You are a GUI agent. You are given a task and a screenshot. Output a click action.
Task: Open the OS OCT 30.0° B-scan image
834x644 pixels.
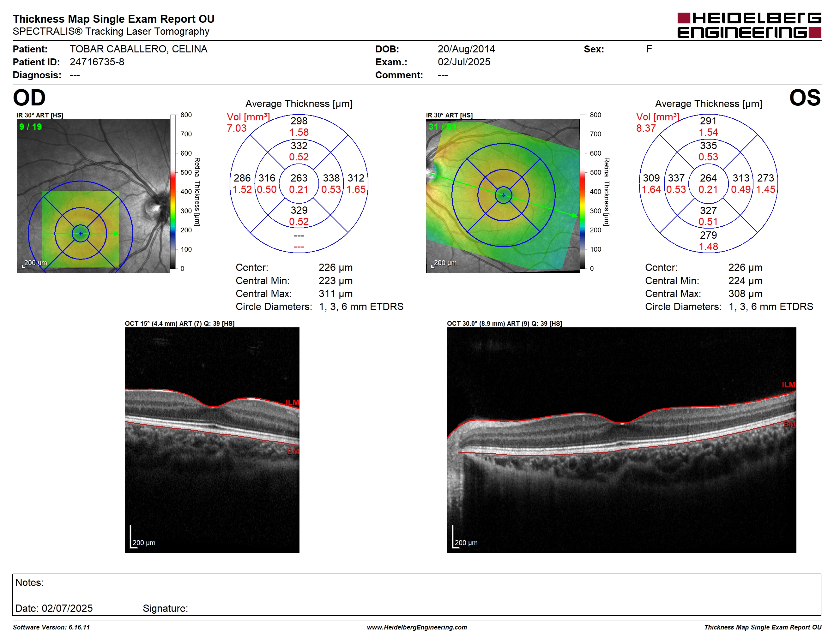click(x=621, y=440)
